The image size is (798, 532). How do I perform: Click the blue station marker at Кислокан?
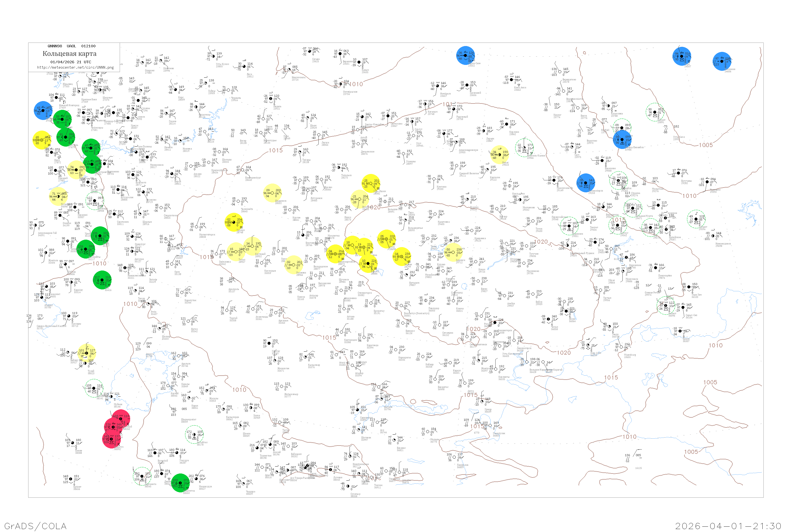click(722, 61)
